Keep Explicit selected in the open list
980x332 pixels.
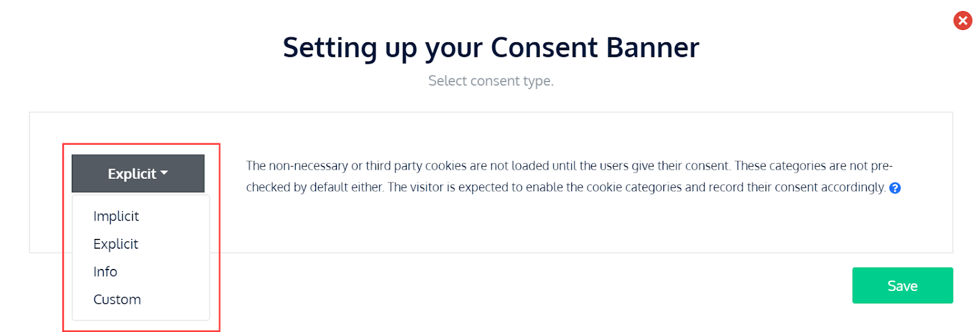116,244
